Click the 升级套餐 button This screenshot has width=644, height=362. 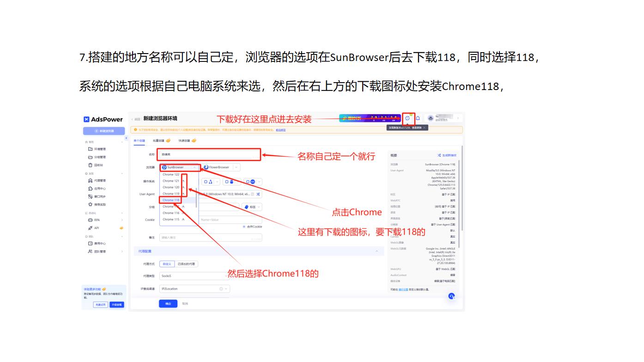(116, 305)
